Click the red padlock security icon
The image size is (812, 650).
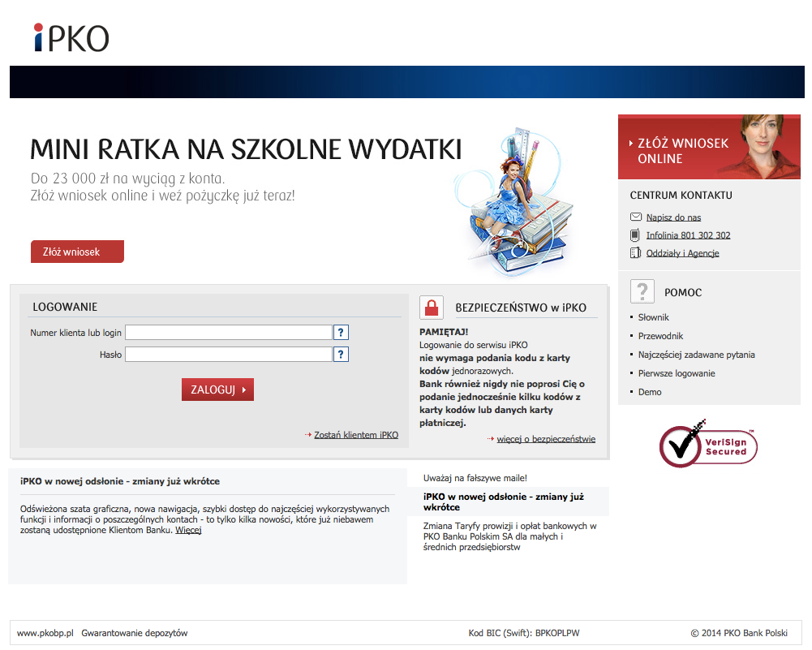[x=432, y=308]
